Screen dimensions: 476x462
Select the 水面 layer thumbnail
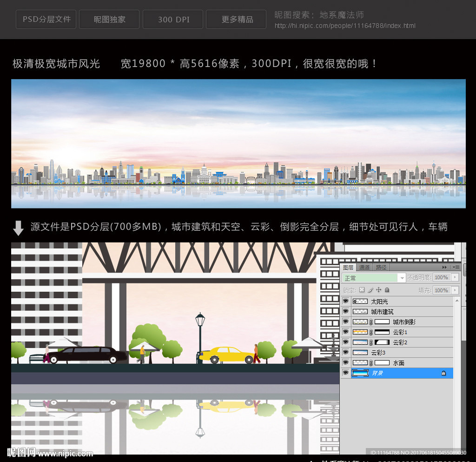pyautogui.click(x=360, y=363)
